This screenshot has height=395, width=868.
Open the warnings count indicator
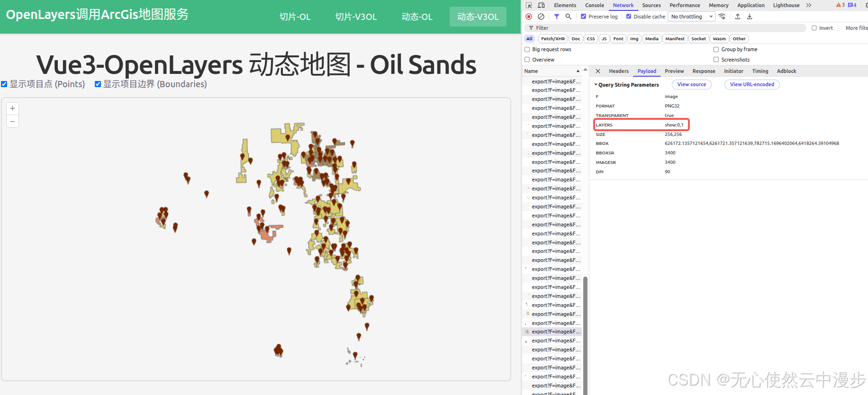[841, 5]
